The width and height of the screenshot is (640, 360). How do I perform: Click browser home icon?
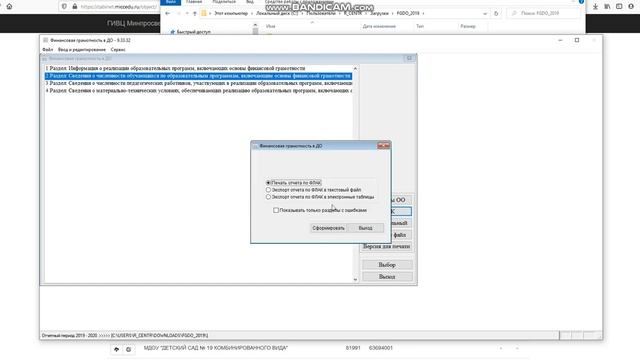tap(9, 7)
